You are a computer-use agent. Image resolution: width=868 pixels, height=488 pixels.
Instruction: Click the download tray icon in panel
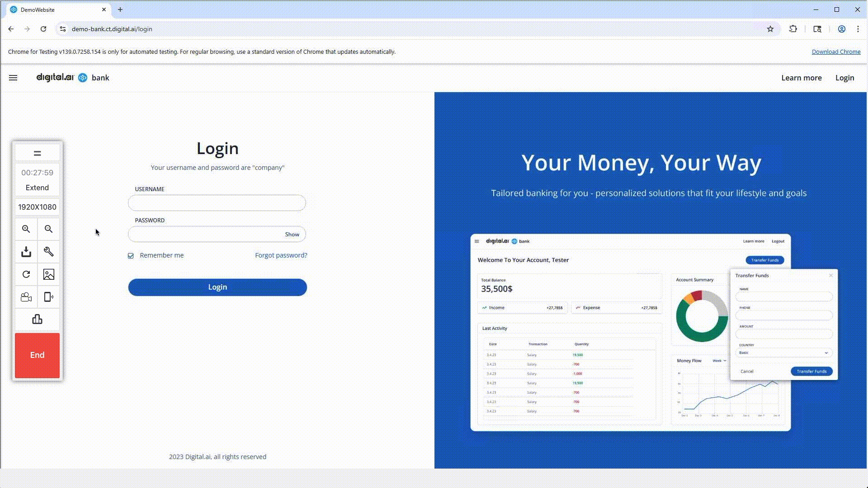tap(26, 252)
